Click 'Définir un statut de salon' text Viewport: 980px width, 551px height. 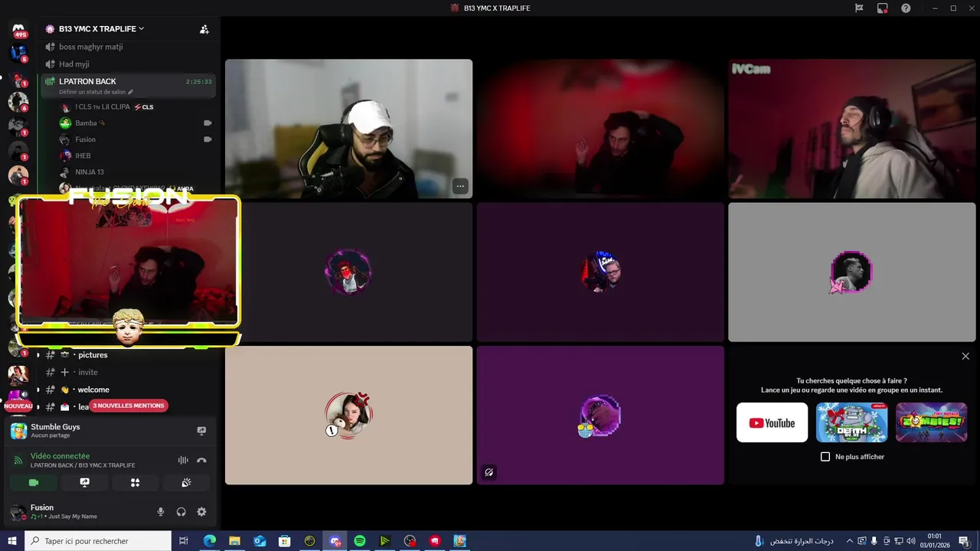[92, 92]
